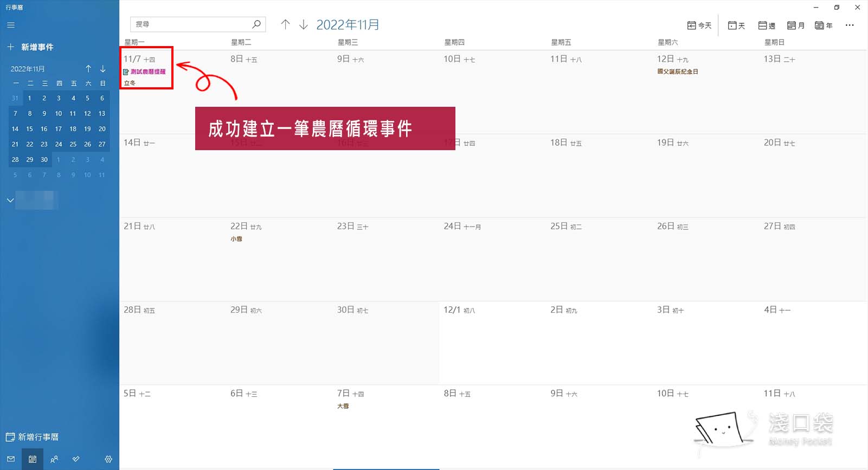Switch to Day view
Screen dimensions: 868x470
click(x=736, y=25)
